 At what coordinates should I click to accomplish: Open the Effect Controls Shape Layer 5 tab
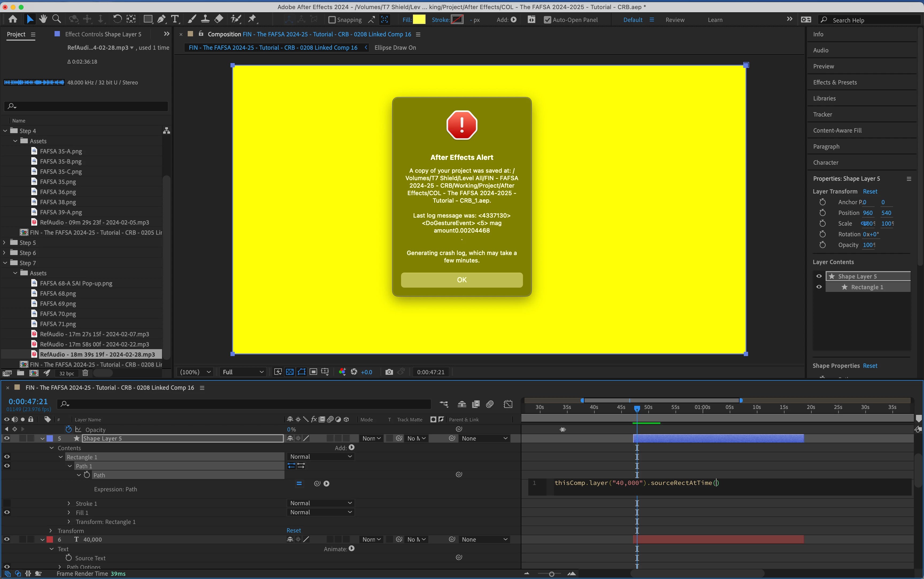pyautogui.click(x=103, y=34)
